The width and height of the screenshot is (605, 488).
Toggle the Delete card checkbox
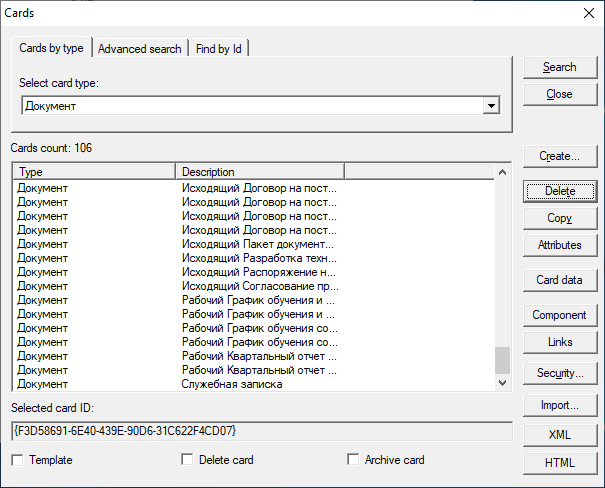[x=187, y=460]
